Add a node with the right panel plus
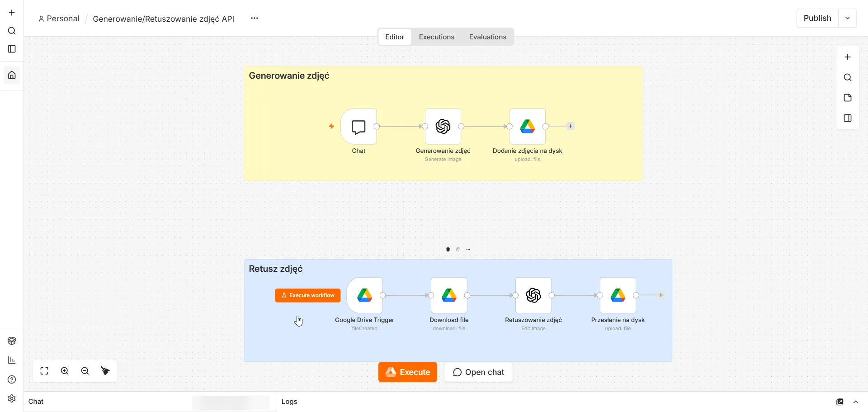This screenshot has width=868, height=412. pyautogui.click(x=848, y=57)
